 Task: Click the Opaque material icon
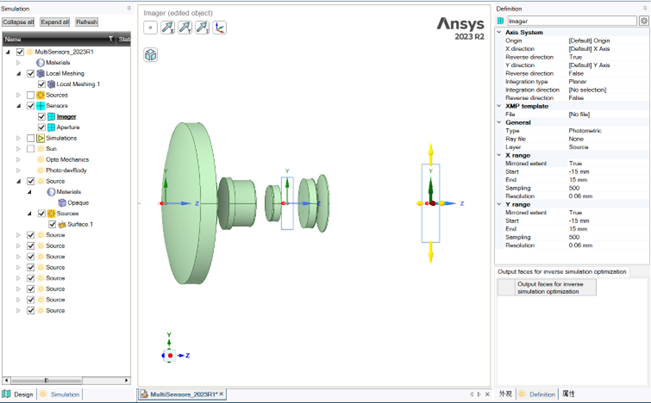(62, 203)
